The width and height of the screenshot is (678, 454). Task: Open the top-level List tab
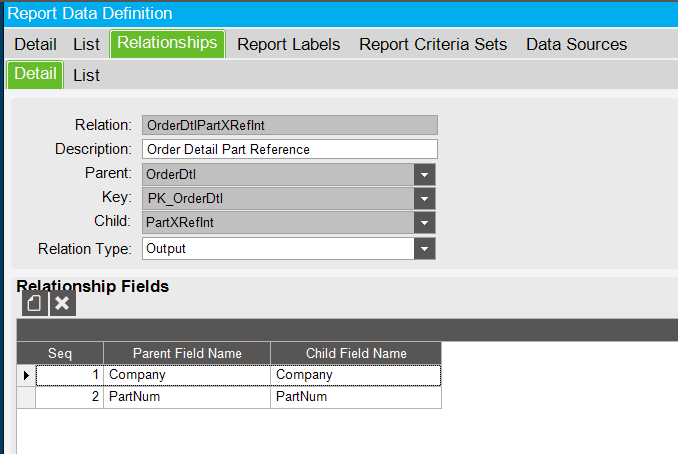pos(86,44)
